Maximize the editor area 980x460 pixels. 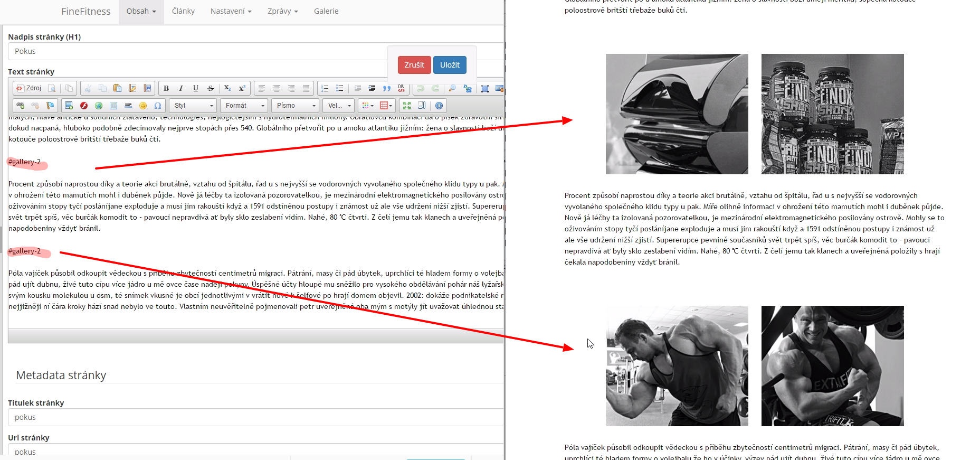click(407, 106)
